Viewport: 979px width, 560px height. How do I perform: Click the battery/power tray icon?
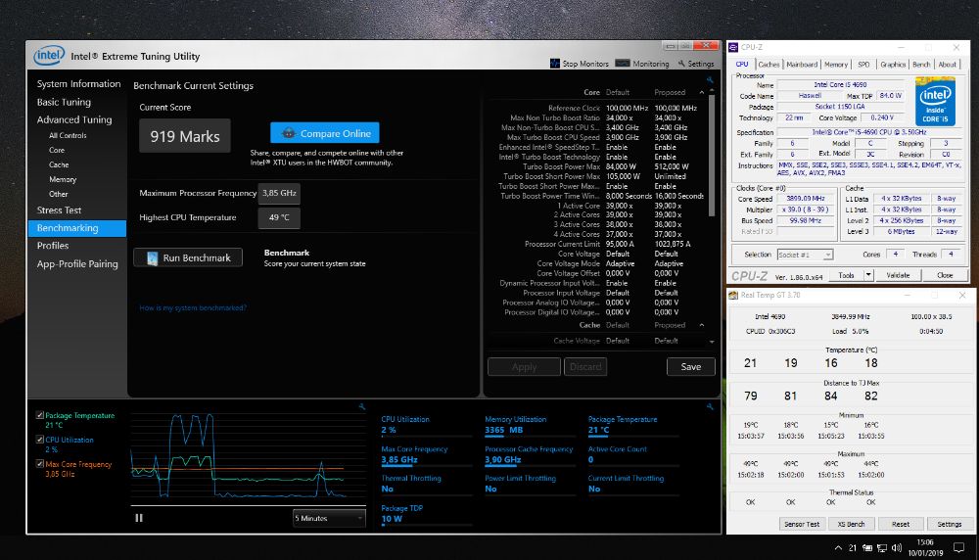867,548
